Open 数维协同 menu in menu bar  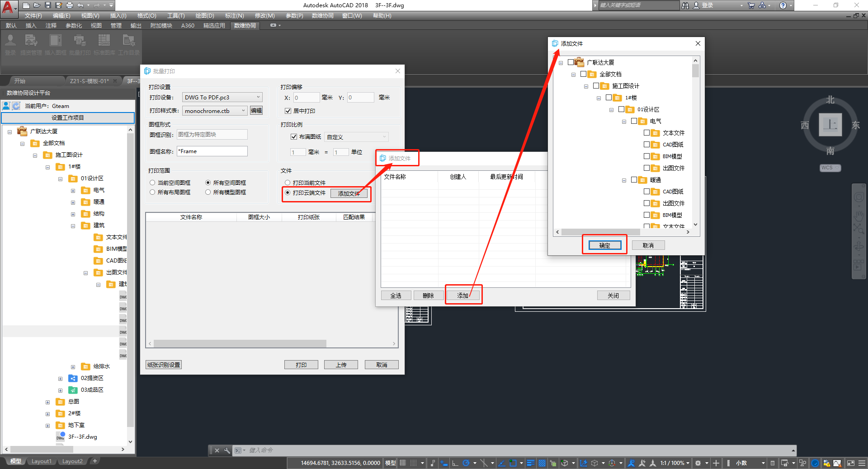[x=322, y=15]
